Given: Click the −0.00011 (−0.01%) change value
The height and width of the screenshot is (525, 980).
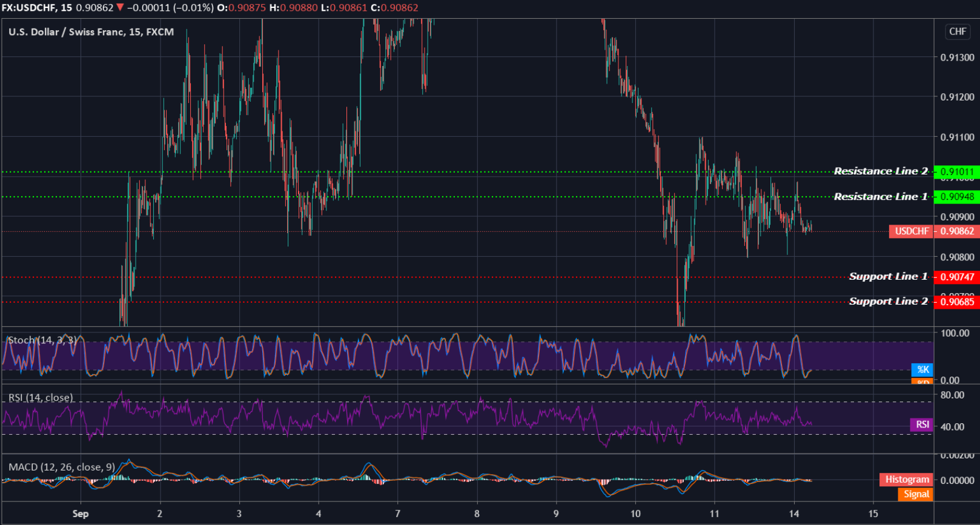Looking at the screenshot, I should click(x=170, y=8).
